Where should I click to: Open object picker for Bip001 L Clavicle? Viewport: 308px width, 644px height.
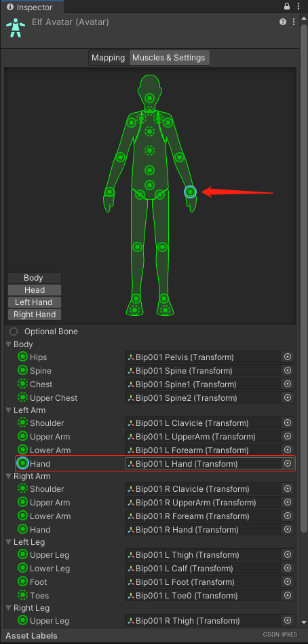point(288,423)
